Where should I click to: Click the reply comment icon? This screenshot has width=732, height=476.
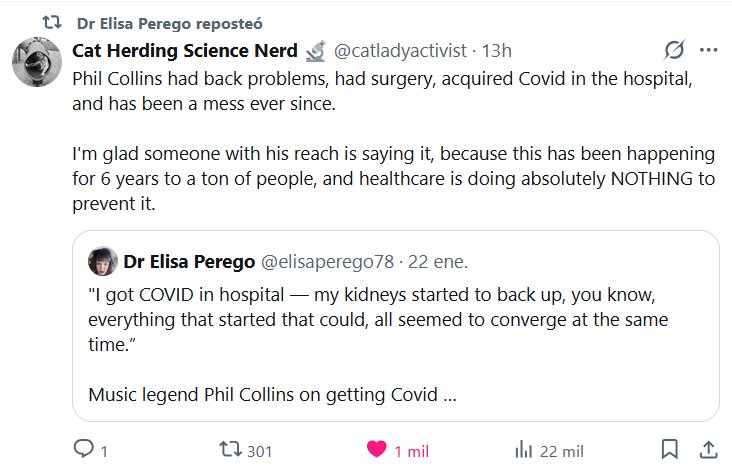click(84, 450)
